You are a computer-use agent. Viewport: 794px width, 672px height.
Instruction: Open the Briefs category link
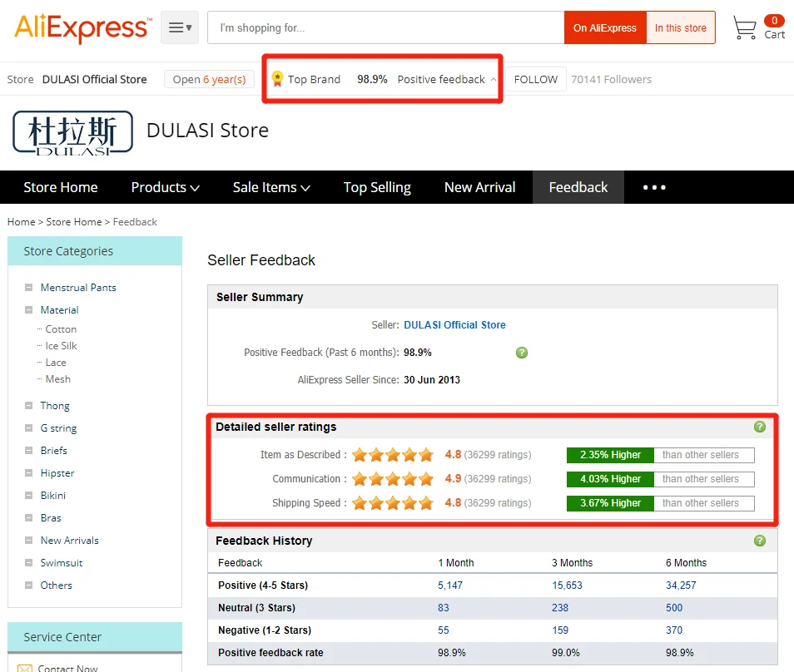pos(53,451)
